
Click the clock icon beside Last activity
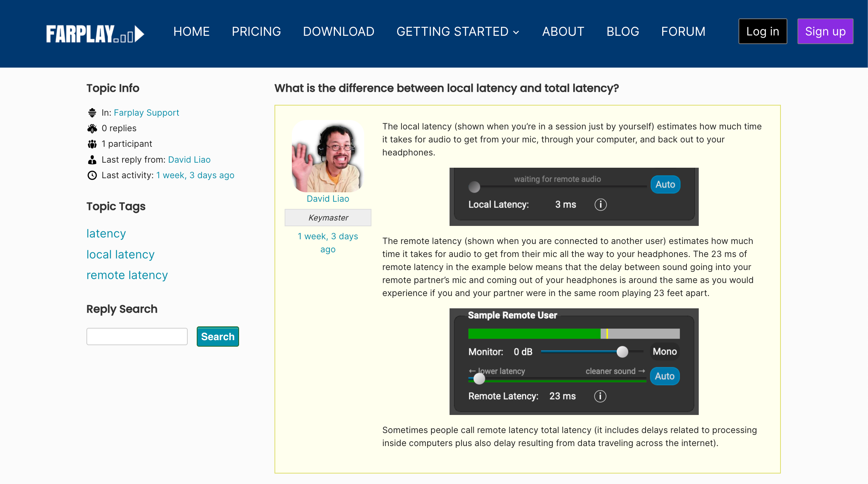click(x=92, y=175)
